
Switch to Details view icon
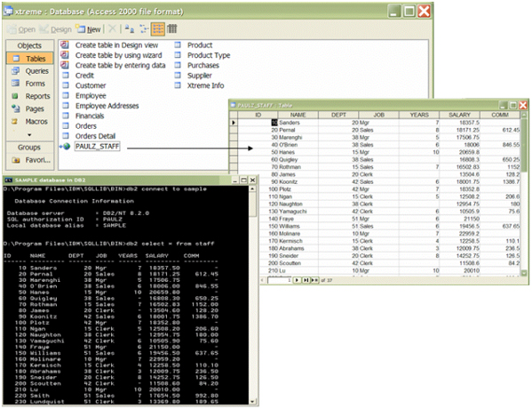click(x=172, y=28)
